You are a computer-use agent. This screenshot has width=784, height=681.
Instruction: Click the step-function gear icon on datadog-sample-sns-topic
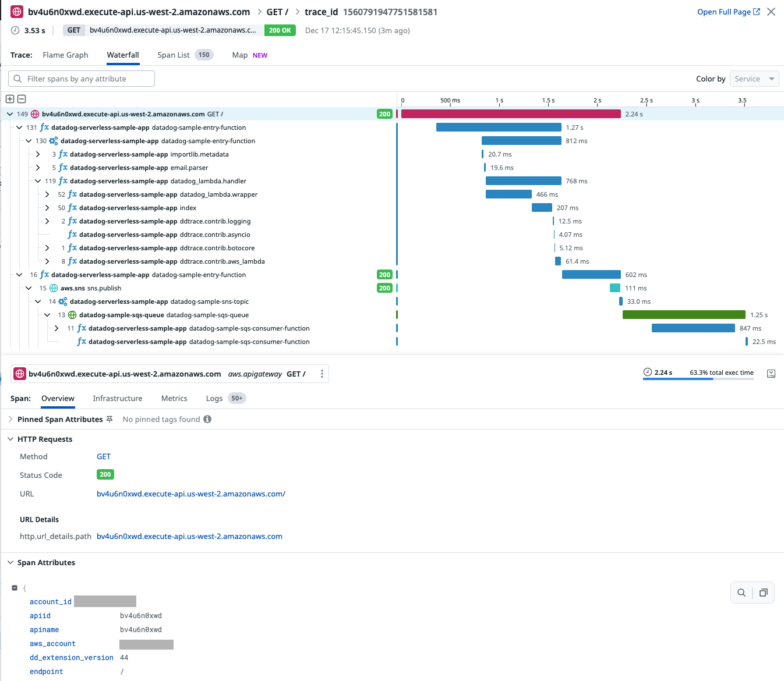(x=62, y=302)
